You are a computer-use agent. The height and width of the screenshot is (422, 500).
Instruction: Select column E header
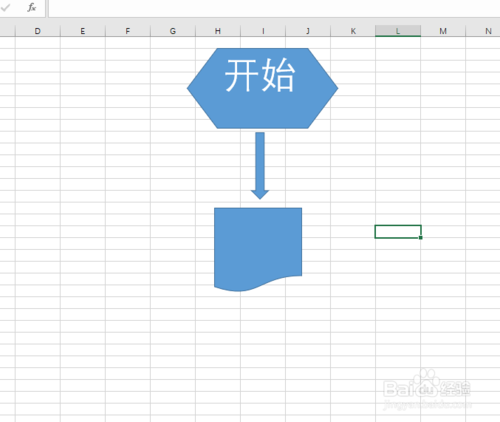point(83,31)
